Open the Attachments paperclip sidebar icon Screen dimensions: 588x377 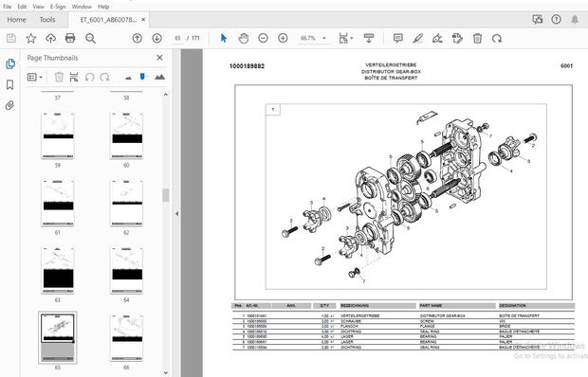[x=10, y=105]
